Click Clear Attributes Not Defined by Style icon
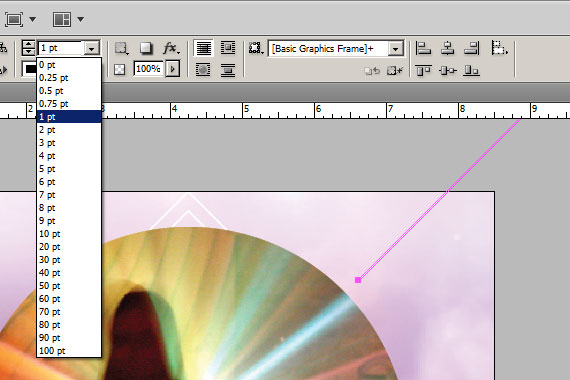Viewport: 570px width, 380px height. pos(395,70)
